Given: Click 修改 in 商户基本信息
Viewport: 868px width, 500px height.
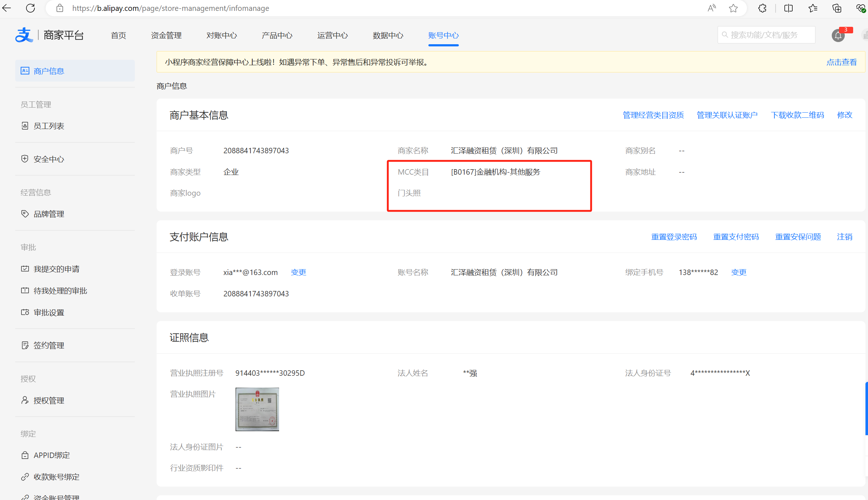Looking at the screenshot, I should pos(844,115).
